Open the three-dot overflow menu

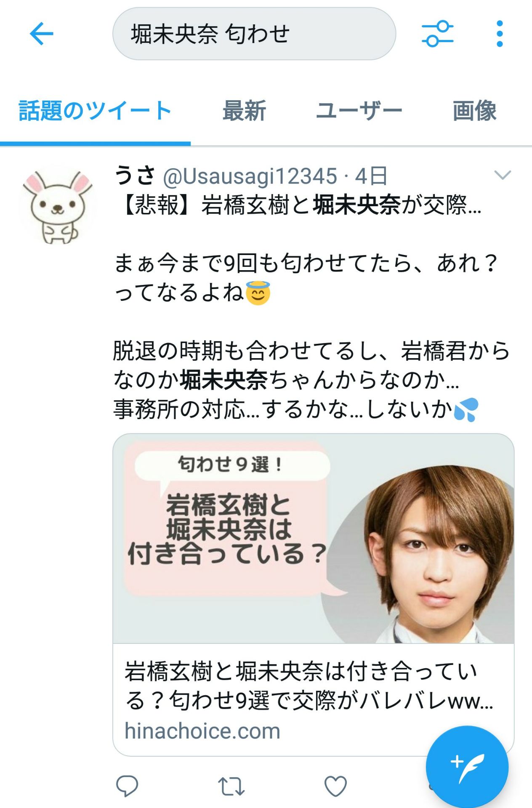coord(500,34)
